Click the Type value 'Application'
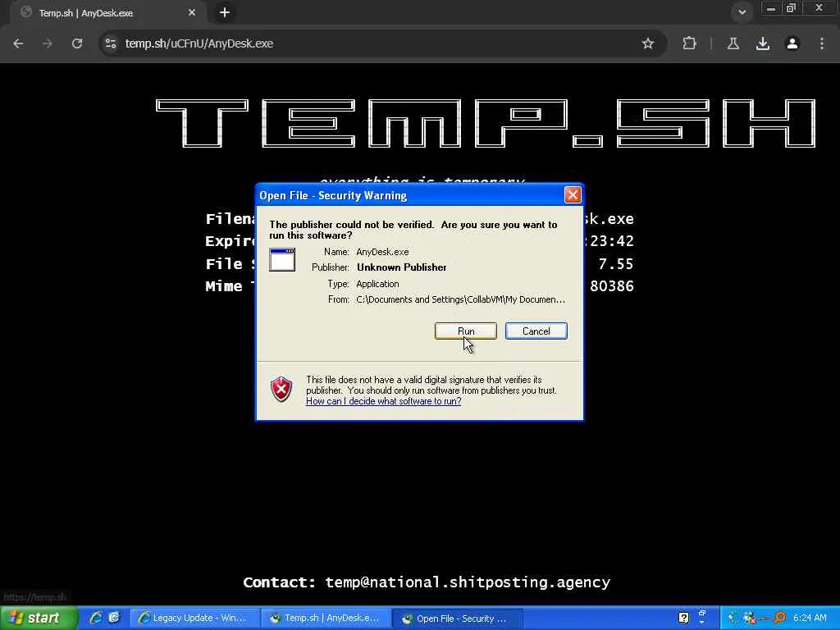The image size is (840, 630). [x=377, y=284]
